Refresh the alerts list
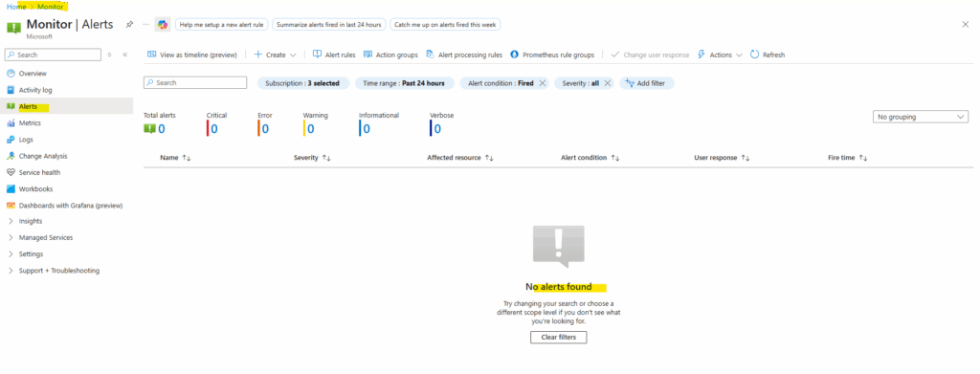980x374 pixels. [x=768, y=55]
